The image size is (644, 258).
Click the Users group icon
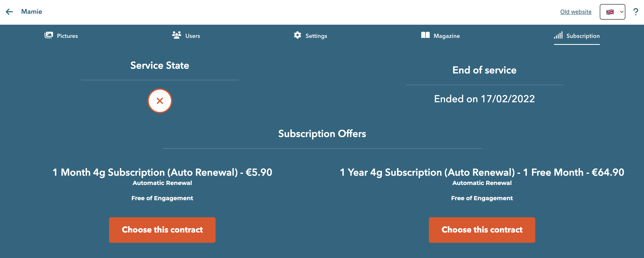coord(177,35)
